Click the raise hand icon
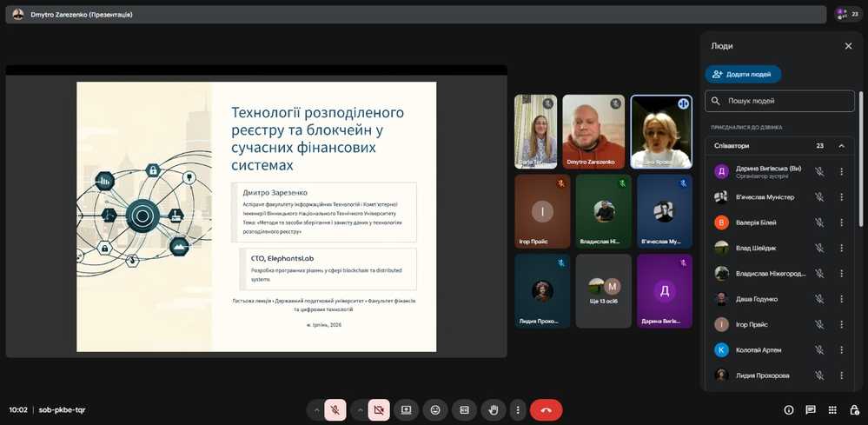The height and width of the screenshot is (425, 868). [494, 409]
